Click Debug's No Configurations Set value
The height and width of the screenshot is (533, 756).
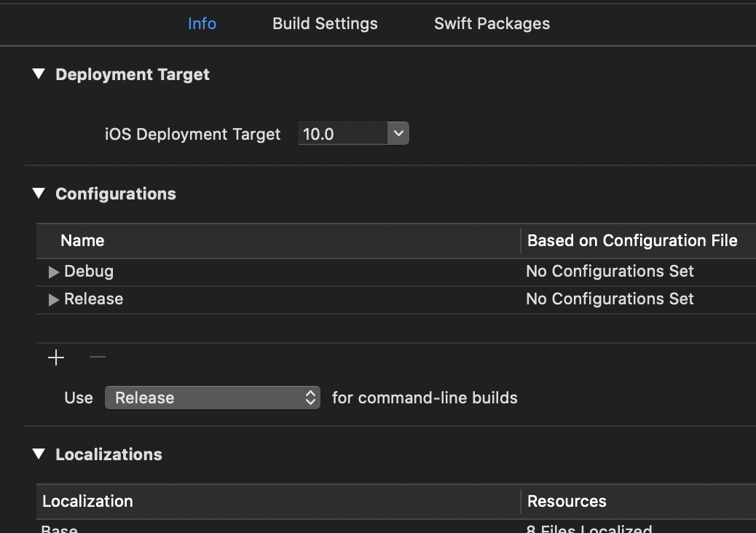(x=610, y=272)
